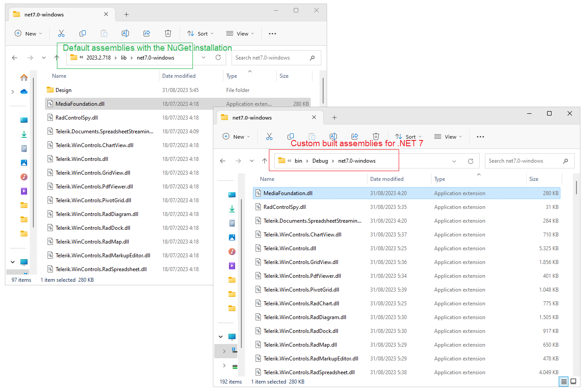Click Cut icon in the bin Debug window
This screenshot has height=392, width=584.
(x=269, y=136)
